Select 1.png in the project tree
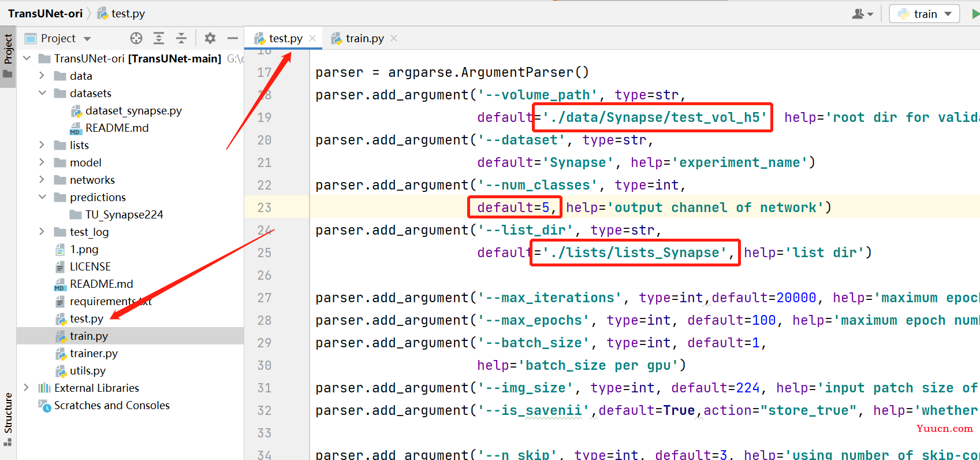 (84, 249)
